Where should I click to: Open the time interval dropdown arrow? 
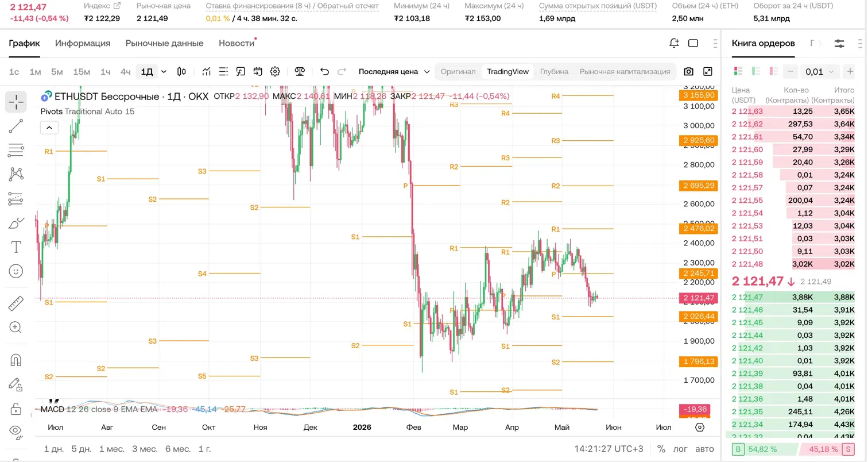coord(164,72)
